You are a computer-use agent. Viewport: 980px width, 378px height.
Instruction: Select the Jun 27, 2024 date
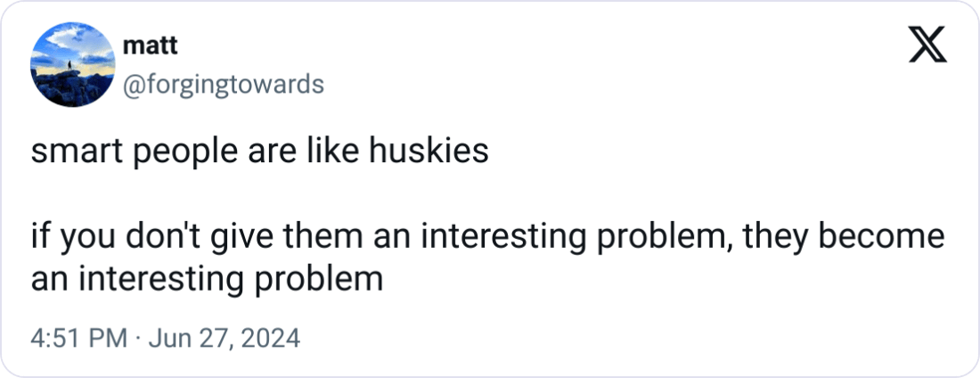(225, 339)
